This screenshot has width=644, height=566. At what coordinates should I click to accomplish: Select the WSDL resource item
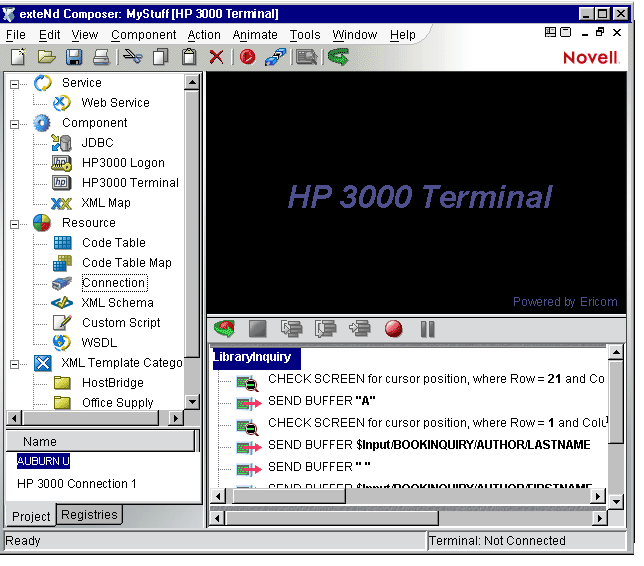[99, 343]
